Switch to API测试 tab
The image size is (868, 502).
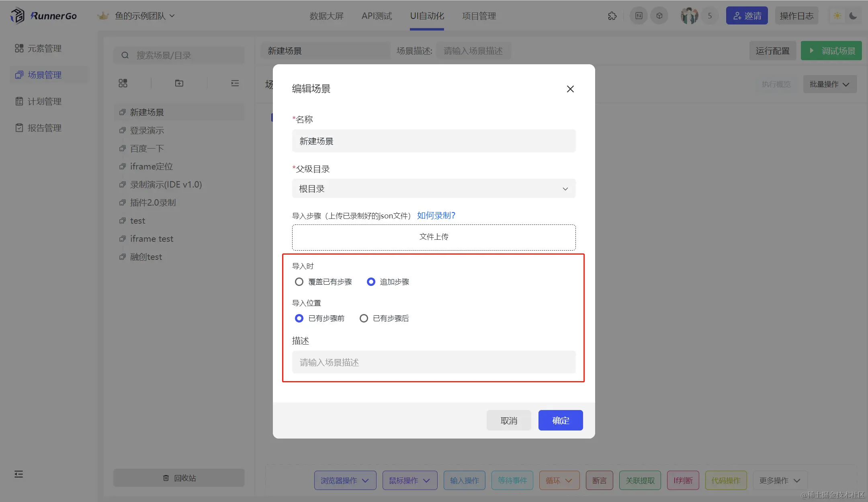coord(377,16)
